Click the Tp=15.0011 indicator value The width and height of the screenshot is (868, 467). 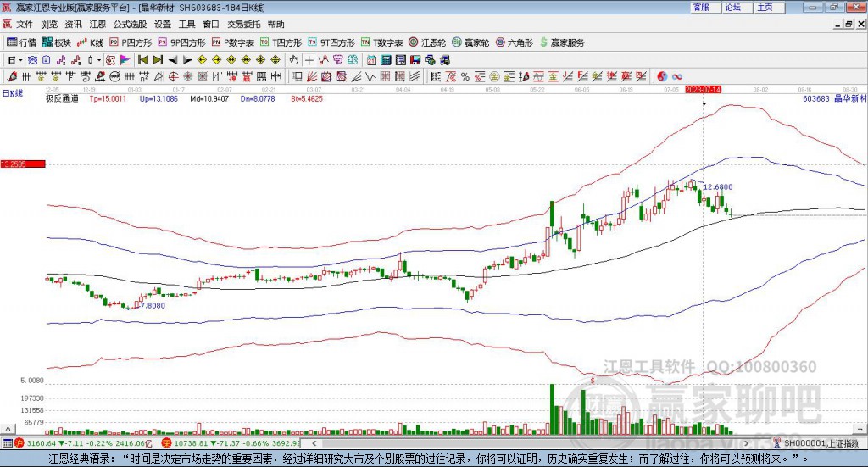pyautogui.click(x=108, y=98)
